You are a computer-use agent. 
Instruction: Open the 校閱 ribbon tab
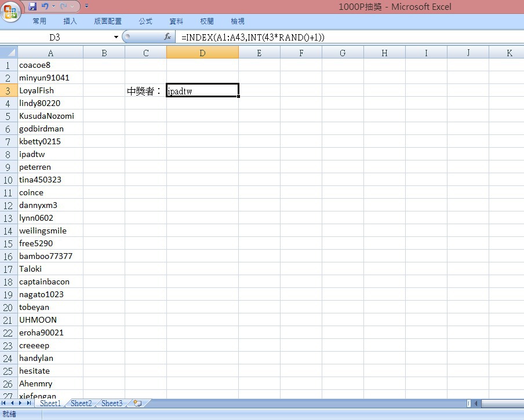[207, 21]
